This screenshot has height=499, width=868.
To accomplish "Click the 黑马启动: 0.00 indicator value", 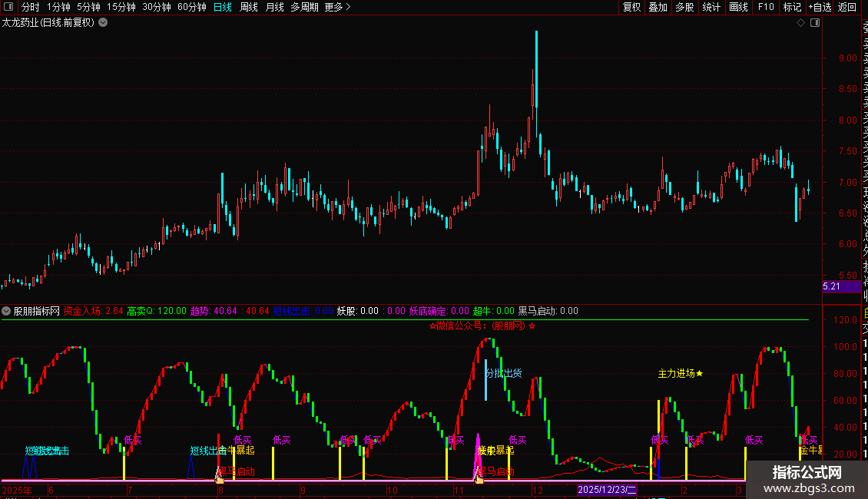I will click(x=548, y=311).
